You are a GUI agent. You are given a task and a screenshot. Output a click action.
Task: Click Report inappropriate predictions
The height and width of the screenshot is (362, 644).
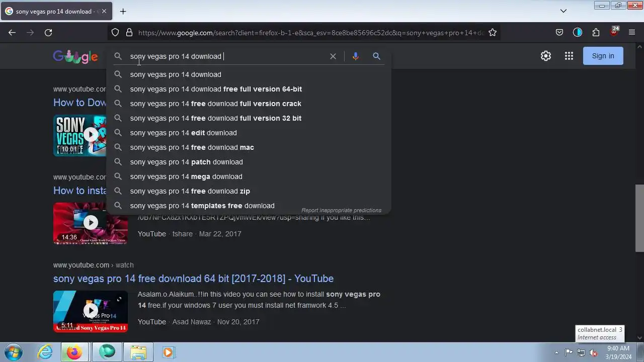tap(341, 210)
